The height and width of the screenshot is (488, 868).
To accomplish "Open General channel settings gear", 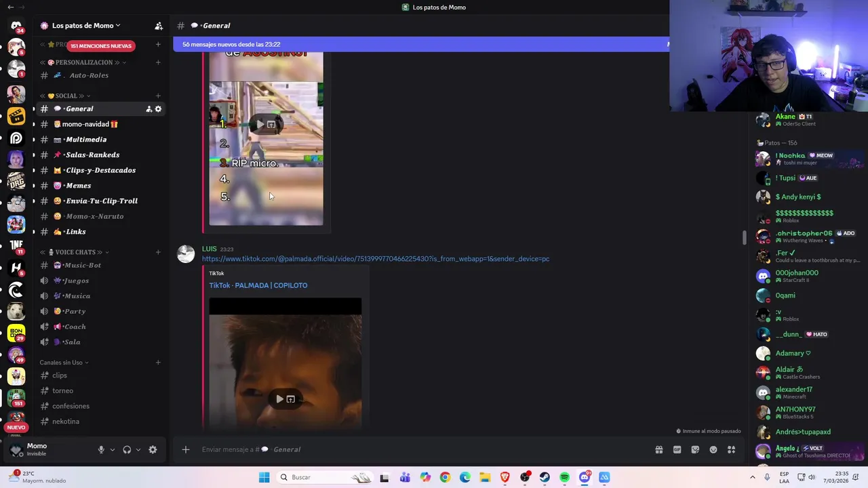I will 159,109.
